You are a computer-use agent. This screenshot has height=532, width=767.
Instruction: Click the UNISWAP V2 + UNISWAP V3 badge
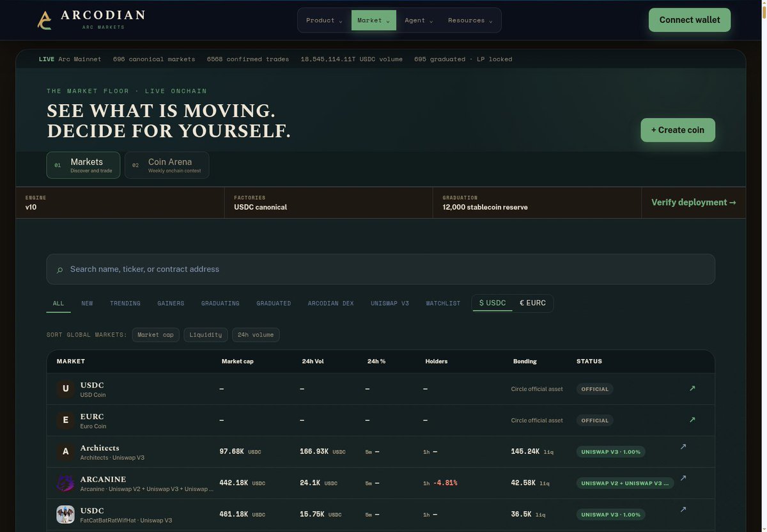[x=625, y=483]
